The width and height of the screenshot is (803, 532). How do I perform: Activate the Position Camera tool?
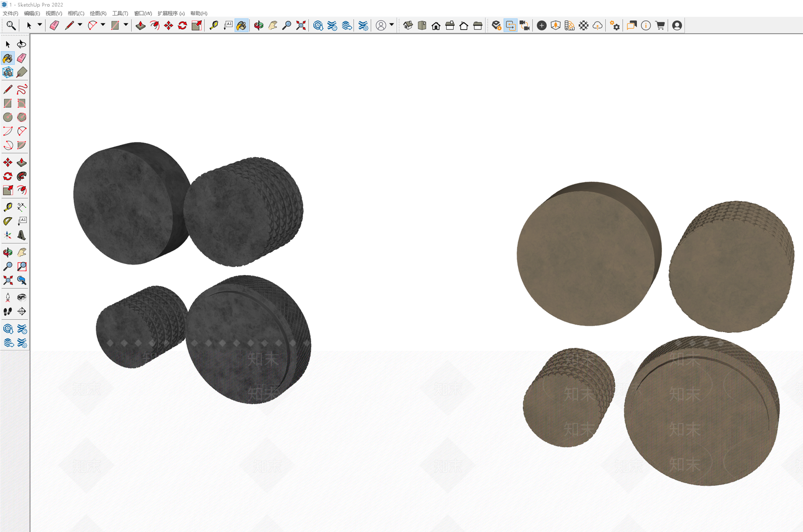click(8, 297)
